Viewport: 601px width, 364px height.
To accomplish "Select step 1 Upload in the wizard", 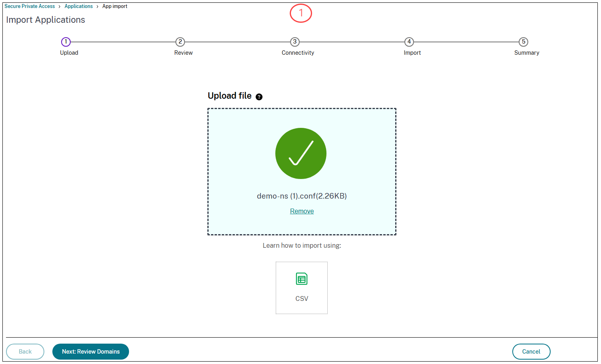I will click(66, 42).
